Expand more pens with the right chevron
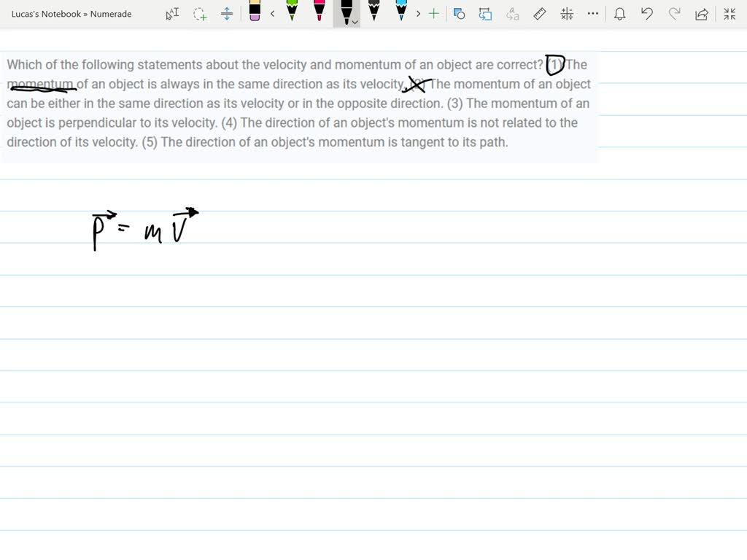The height and width of the screenshot is (560, 747). click(x=418, y=13)
